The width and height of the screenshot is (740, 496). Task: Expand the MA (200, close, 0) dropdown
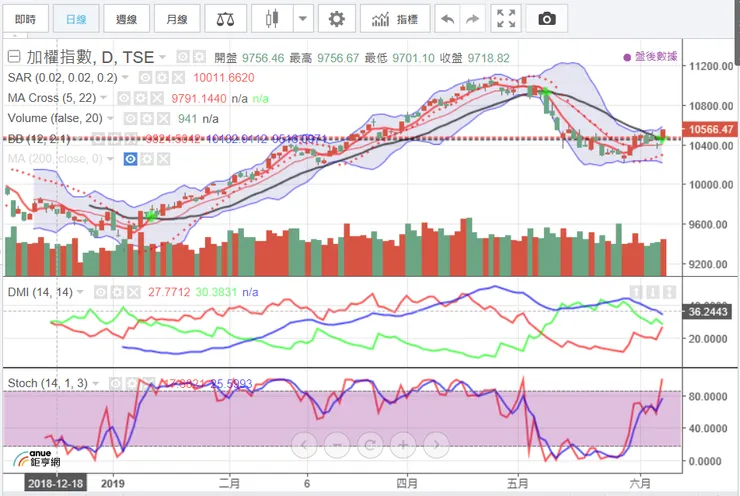coord(110,159)
